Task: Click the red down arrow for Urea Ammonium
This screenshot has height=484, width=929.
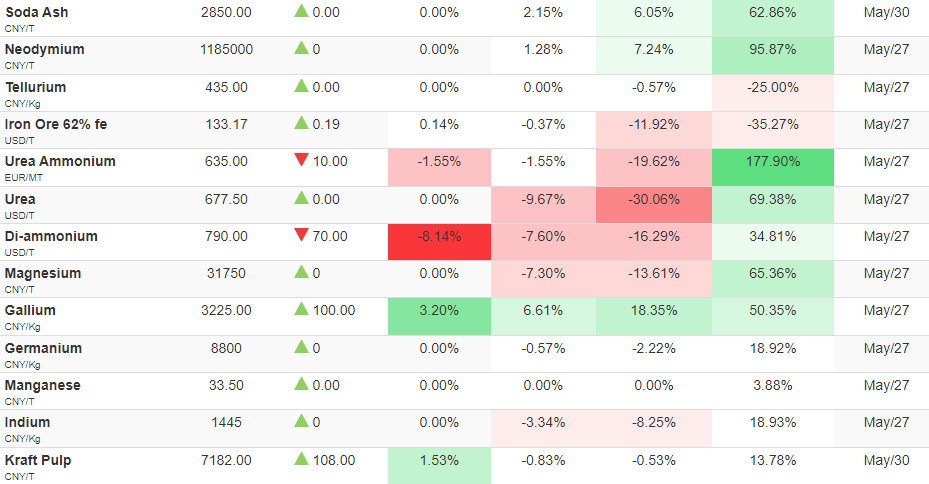Action: (x=302, y=160)
